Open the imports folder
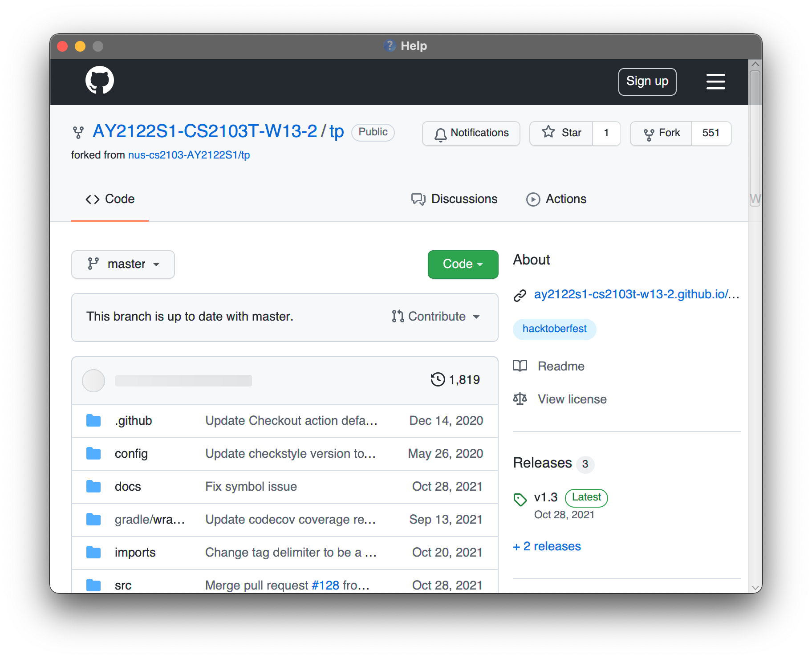812x659 pixels. 135,553
